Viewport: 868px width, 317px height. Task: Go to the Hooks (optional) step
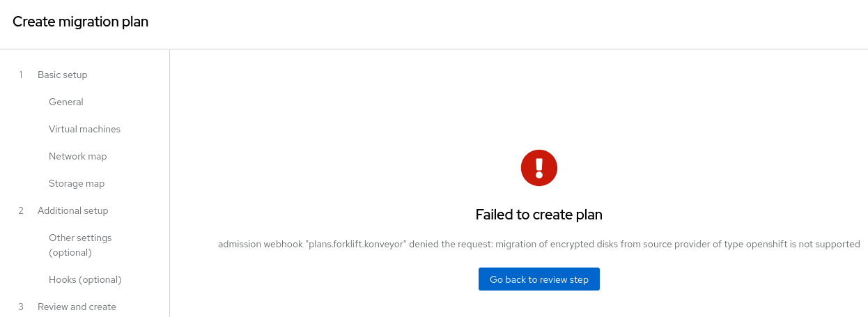coord(85,279)
